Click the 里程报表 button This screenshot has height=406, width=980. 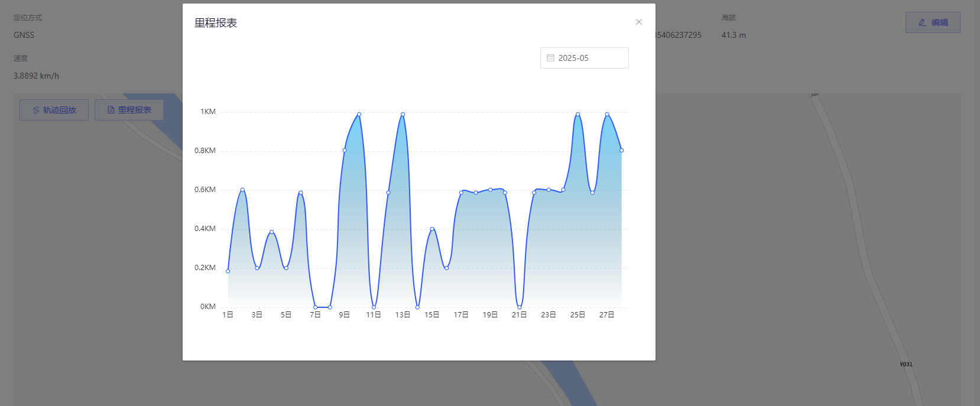129,110
